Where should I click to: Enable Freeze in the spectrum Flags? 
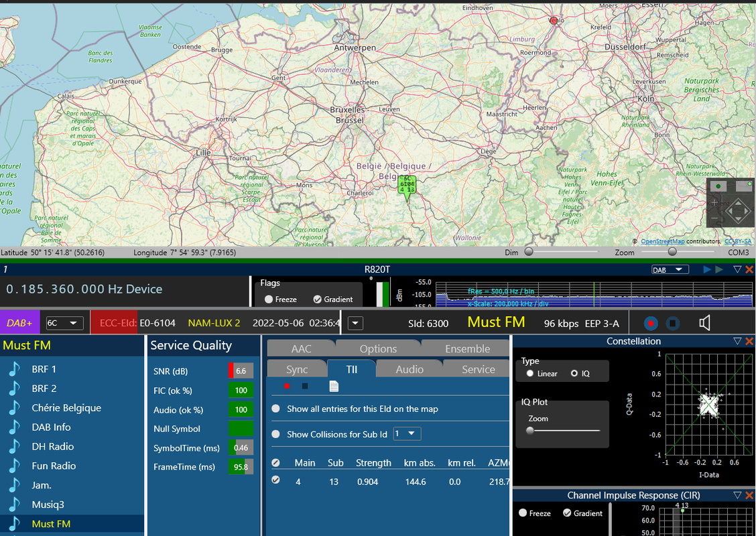(269, 299)
